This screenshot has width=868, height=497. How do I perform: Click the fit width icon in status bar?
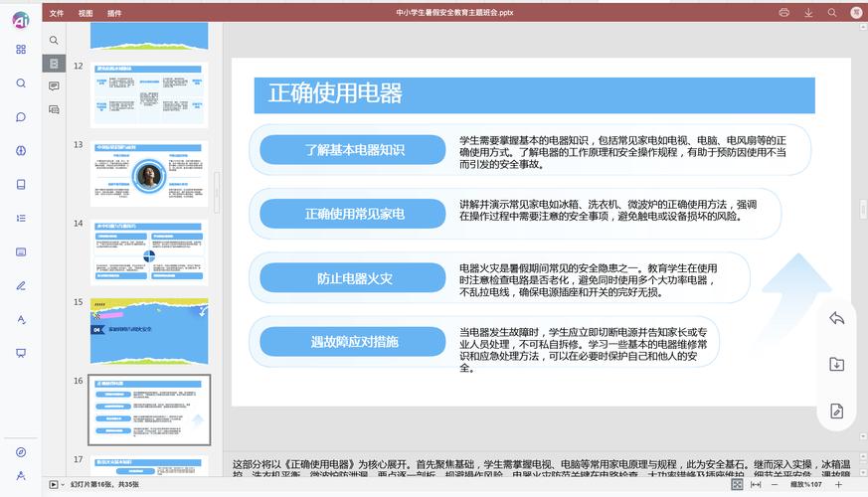pyautogui.click(x=756, y=484)
